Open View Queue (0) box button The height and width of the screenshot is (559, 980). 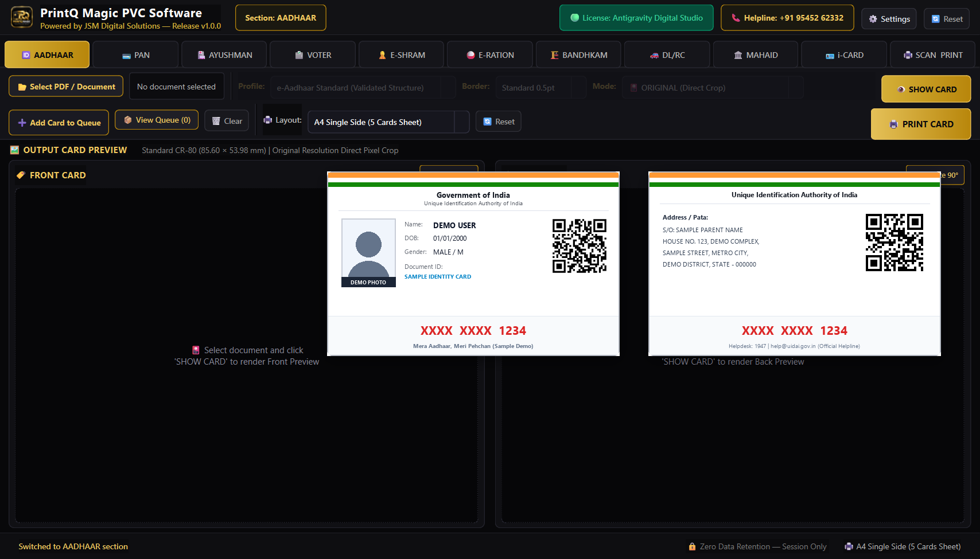(x=157, y=120)
